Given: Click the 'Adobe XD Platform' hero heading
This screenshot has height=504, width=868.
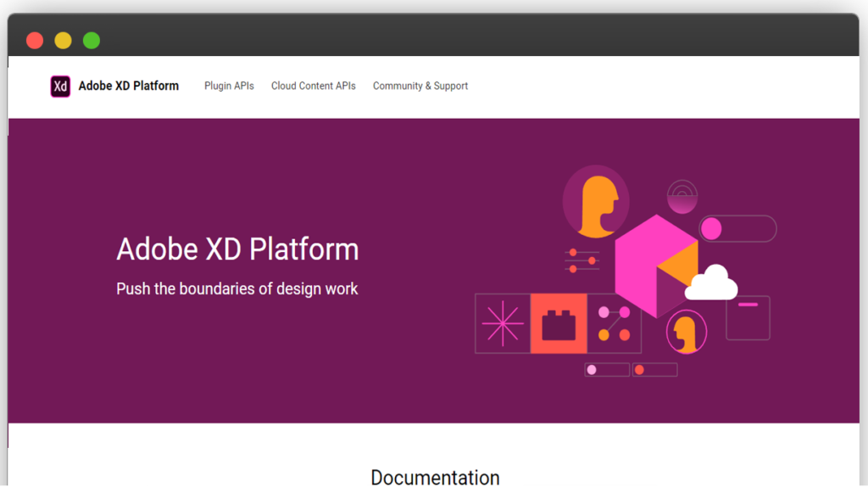Looking at the screenshot, I should (237, 249).
